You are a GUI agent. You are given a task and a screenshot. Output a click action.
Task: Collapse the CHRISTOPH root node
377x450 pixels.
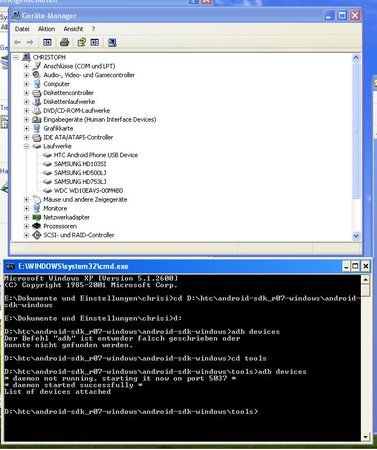pos(16,57)
